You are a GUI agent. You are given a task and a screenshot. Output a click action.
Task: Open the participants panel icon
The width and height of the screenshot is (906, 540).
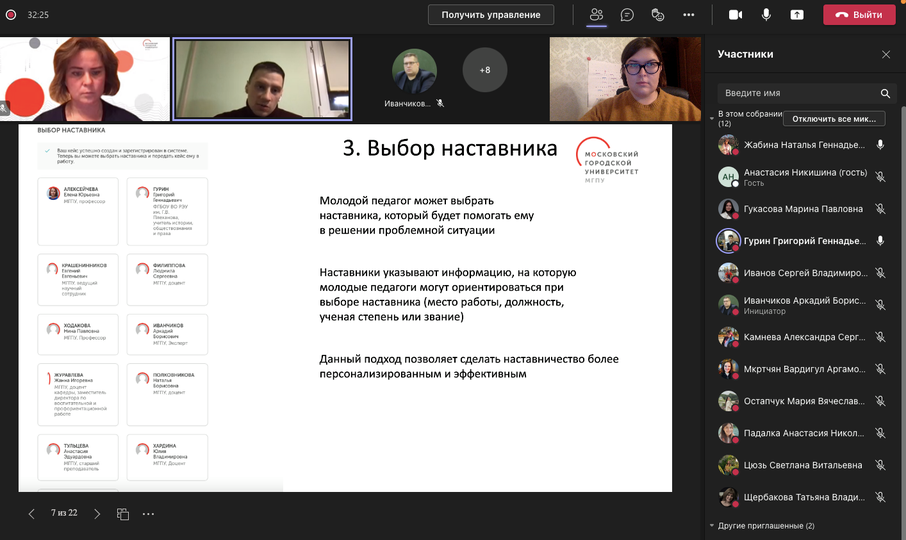[596, 15]
